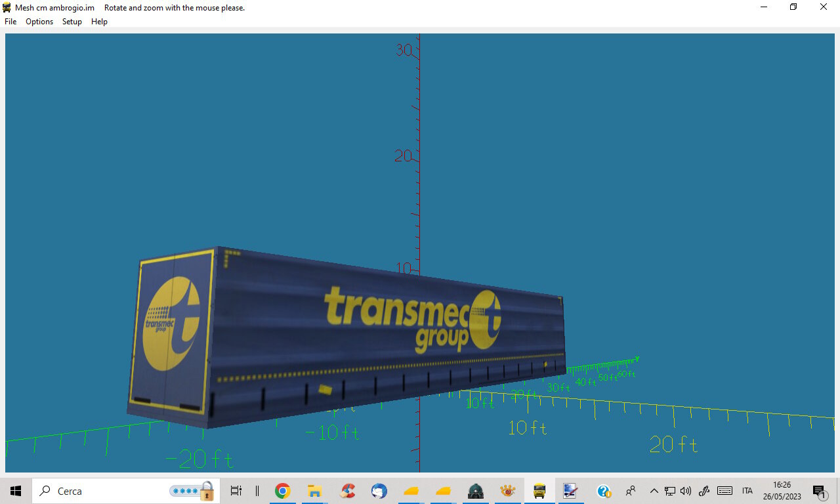Viewport: 840px width, 504px height.
Task: Click the pen workspace tray icon
Action: [705, 491]
